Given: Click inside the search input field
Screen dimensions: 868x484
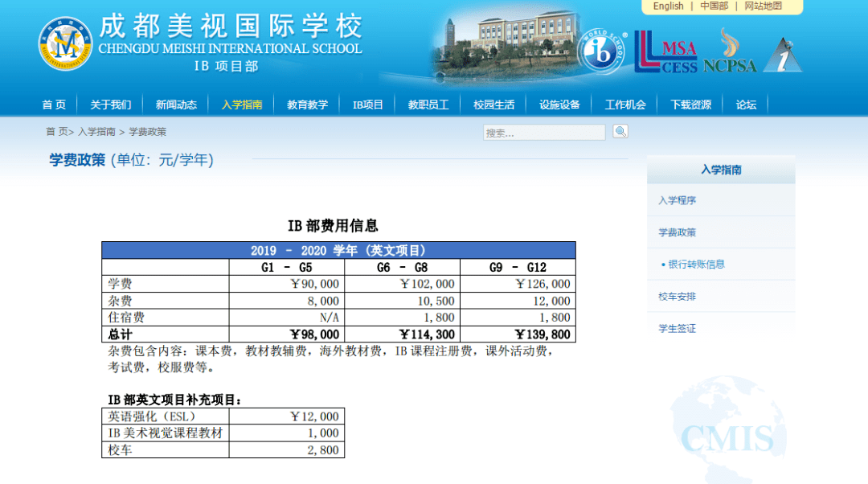Looking at the screenshot, I should click(544, 131).
